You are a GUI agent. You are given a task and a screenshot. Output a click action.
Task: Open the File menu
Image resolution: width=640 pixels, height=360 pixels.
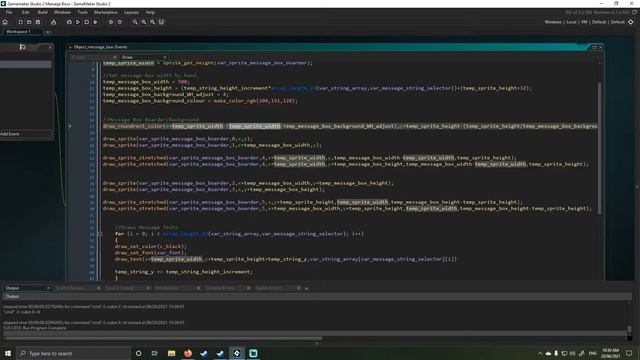pos(9,12)
